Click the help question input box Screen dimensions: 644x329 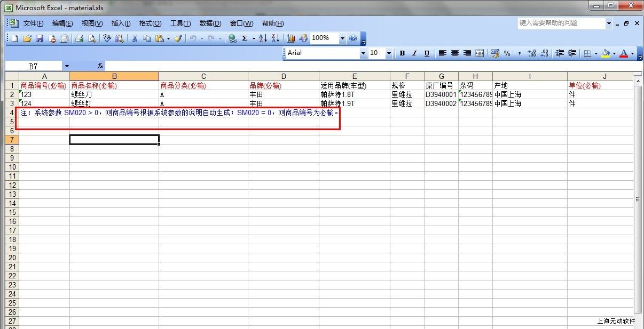561,23
